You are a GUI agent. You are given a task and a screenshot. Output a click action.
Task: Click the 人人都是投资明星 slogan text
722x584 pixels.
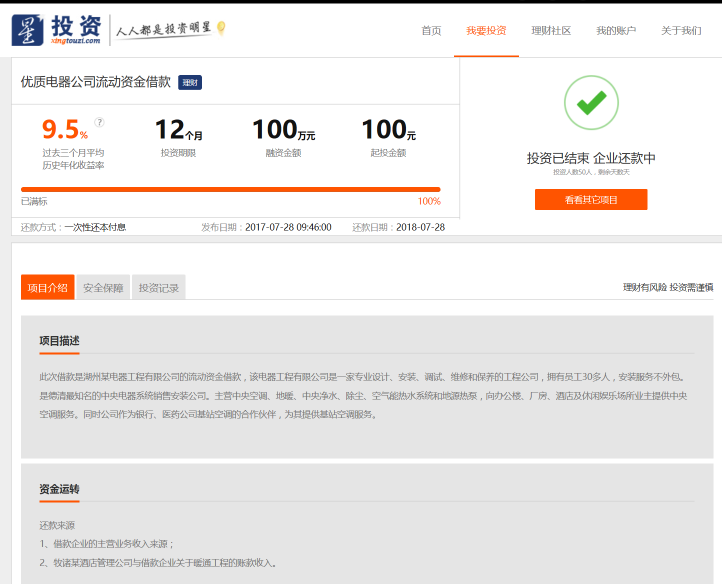coord(163,30)
